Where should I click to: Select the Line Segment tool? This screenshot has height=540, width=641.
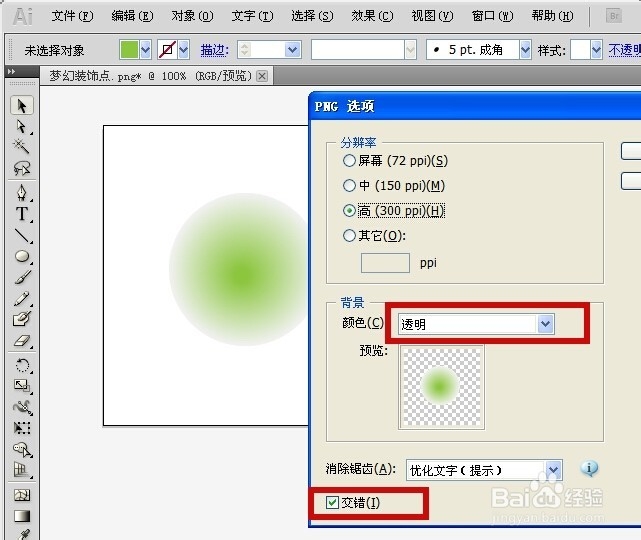[x=22, y=235]
